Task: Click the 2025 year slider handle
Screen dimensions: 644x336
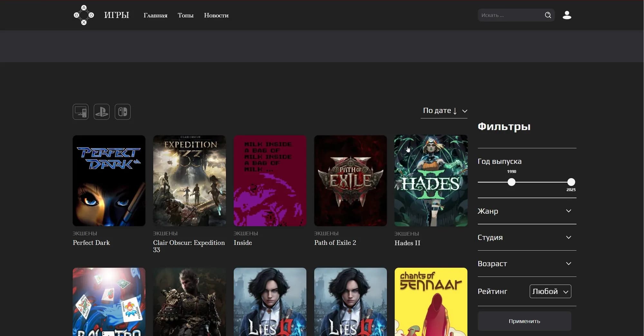Action: click(571, 182)
